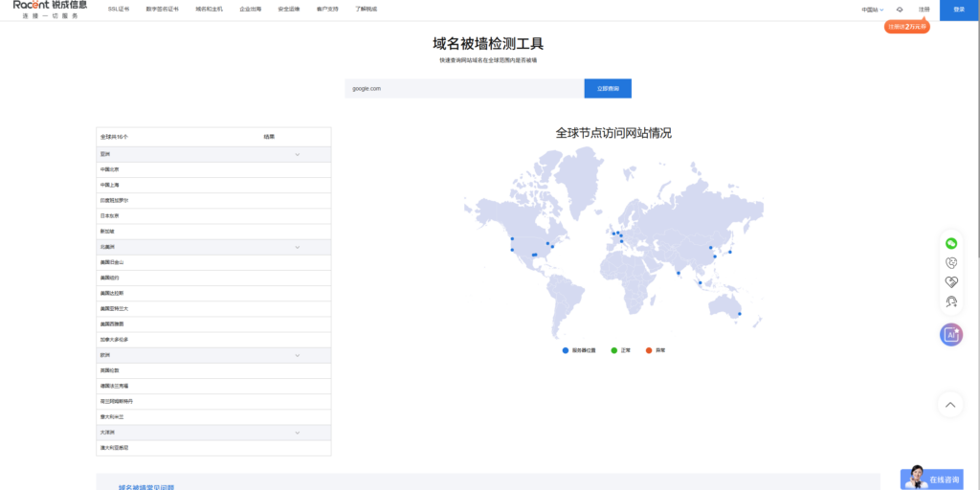This screenshot has width=980, height=490.
Task: Click the back-to-top arrow button
Action: point(950,405)
